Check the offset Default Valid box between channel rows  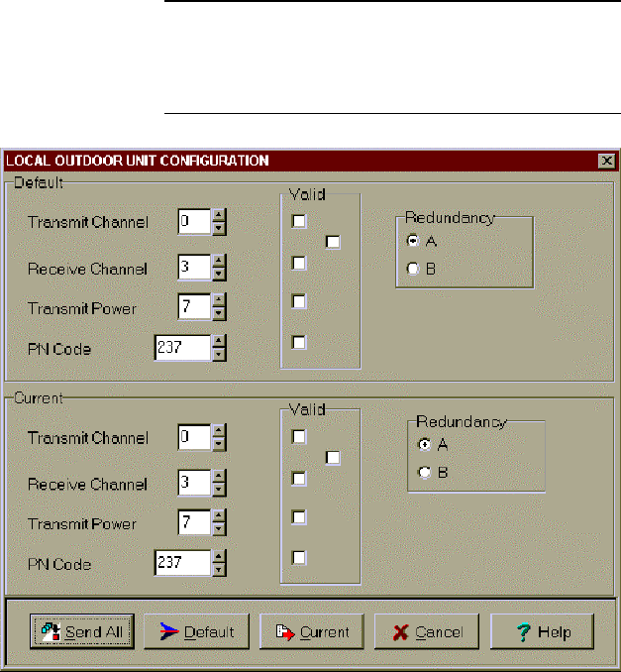tap(333, 242)
